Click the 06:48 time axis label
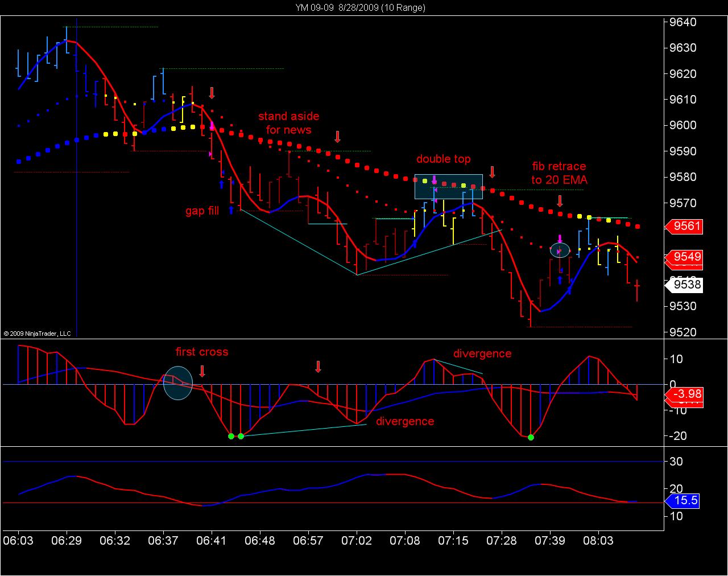Screen dimensions: 728x576 click(x=260, y=540)
